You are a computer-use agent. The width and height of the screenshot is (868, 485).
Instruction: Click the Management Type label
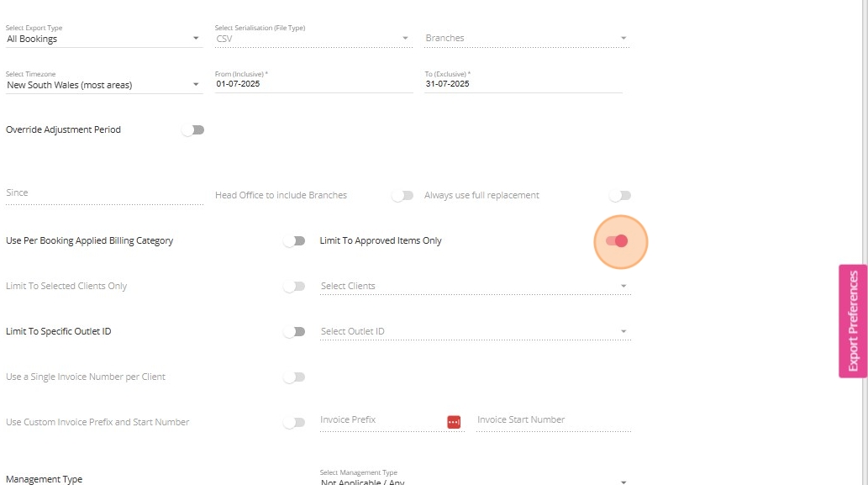pyautogui.click(x=44, y=479)
